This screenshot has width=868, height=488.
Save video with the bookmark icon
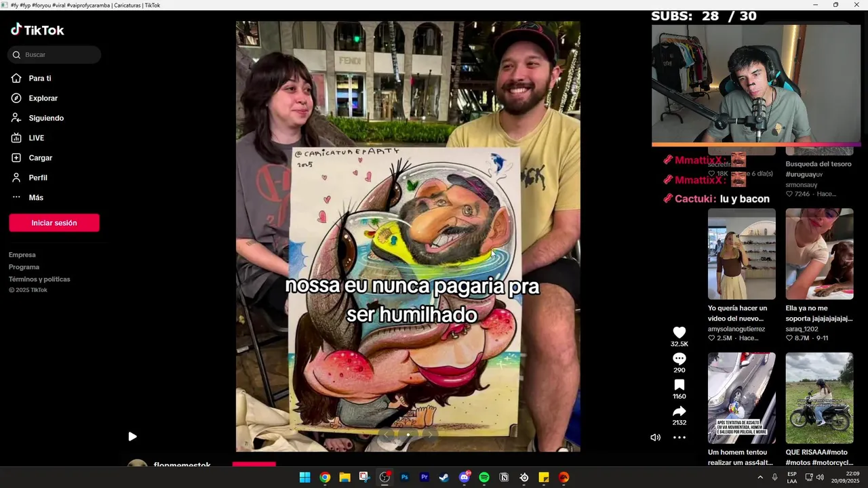pyautogui.click(x=679, y=385)
